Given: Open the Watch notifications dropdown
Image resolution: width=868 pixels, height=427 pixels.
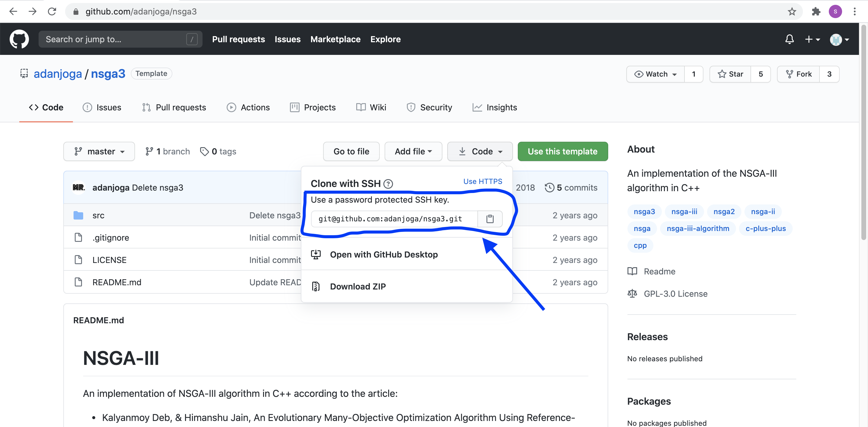Looking at the screenshot, I should click(x=656, y=74).
